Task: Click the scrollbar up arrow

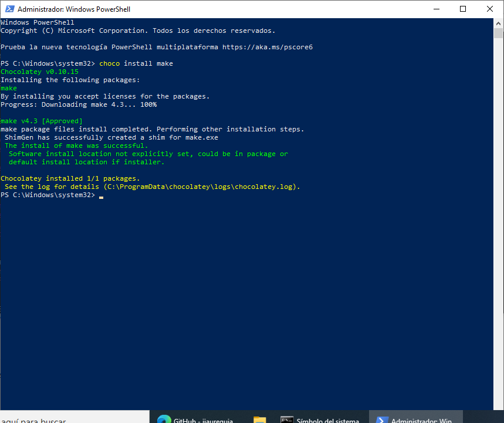Action: pyautogui.click(x=498, y=23)
